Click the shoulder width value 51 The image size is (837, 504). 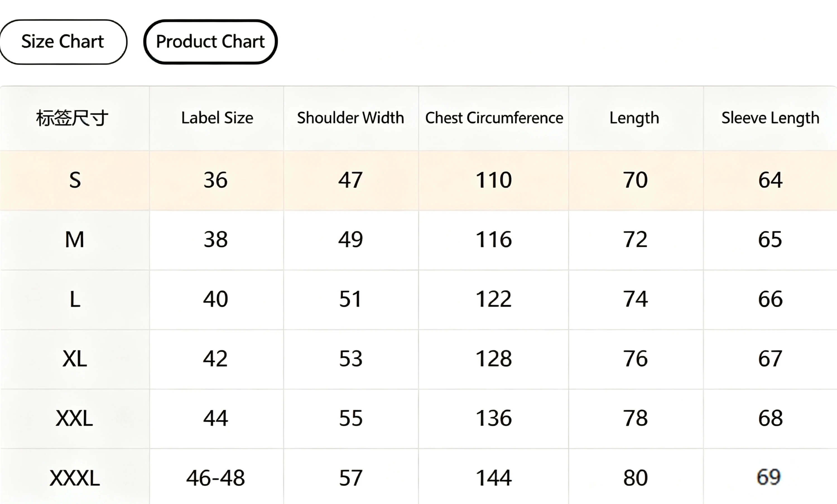350,300
